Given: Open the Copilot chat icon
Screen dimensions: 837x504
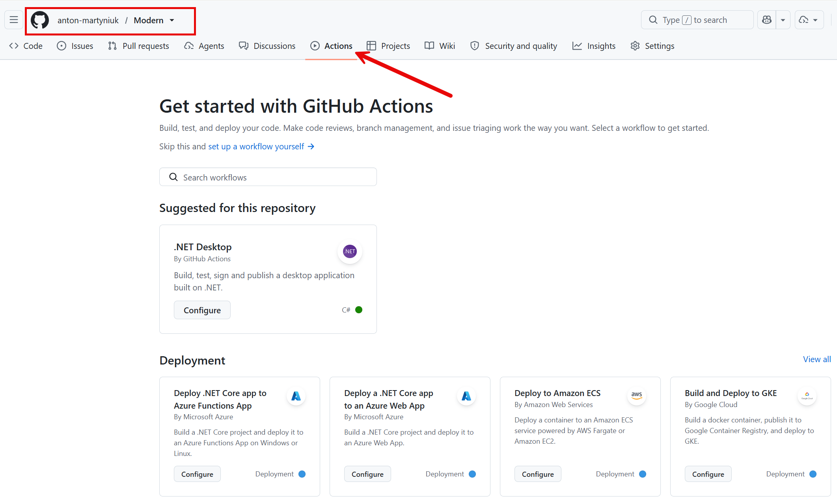Looking at the screenshot, I should (x=767, y=20).
